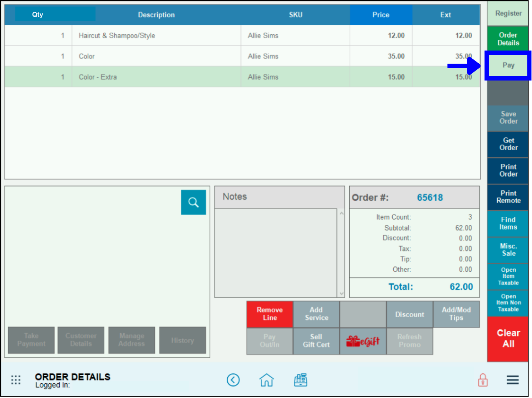This screenshot has width=532, height=398.
Task: Click the Find Items button
Action: pos(508,223)
